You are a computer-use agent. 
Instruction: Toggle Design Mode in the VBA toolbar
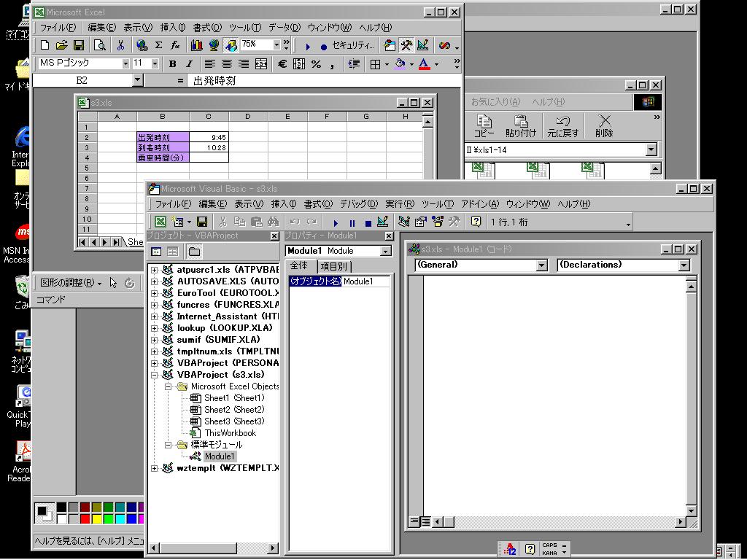[382, 222]
